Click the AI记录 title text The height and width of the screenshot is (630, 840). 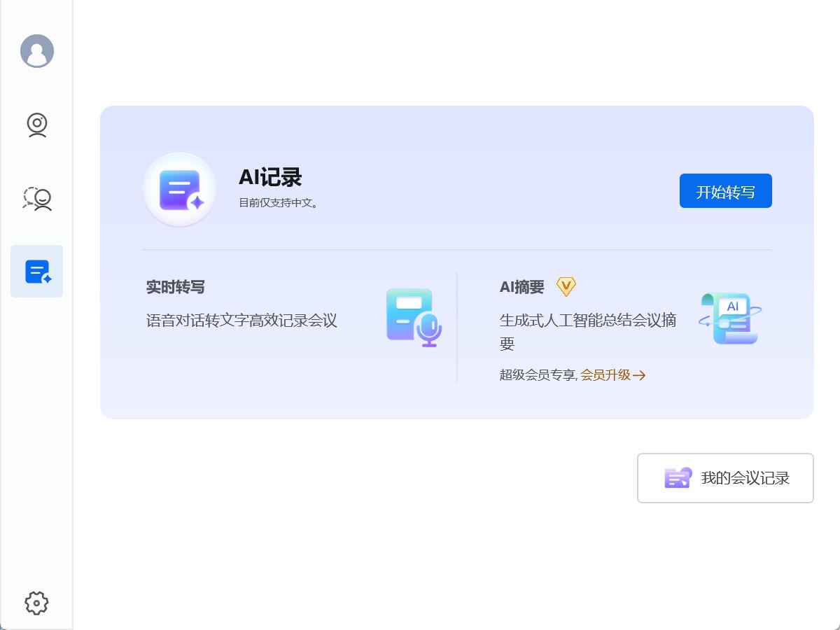(x=270, y=178)
